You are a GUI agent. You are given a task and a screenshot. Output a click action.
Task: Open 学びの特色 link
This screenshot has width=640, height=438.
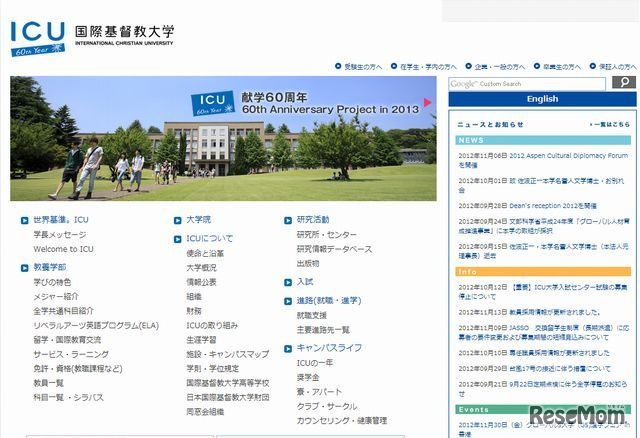coord(52,282)
